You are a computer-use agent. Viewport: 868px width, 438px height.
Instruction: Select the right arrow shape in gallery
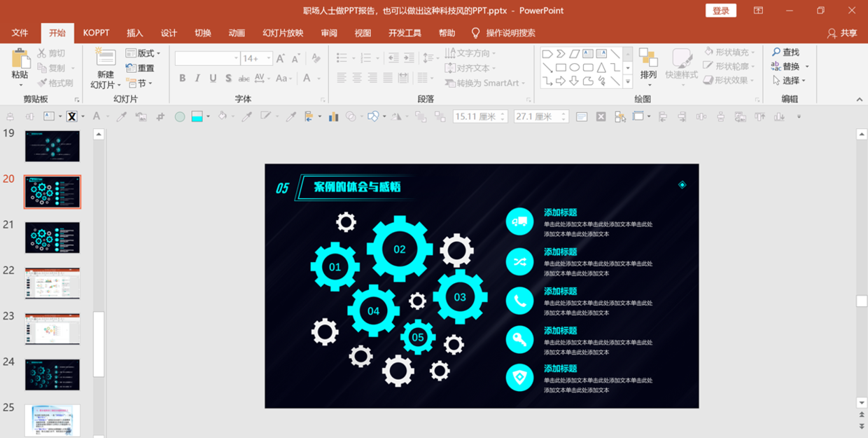[561, 81]
